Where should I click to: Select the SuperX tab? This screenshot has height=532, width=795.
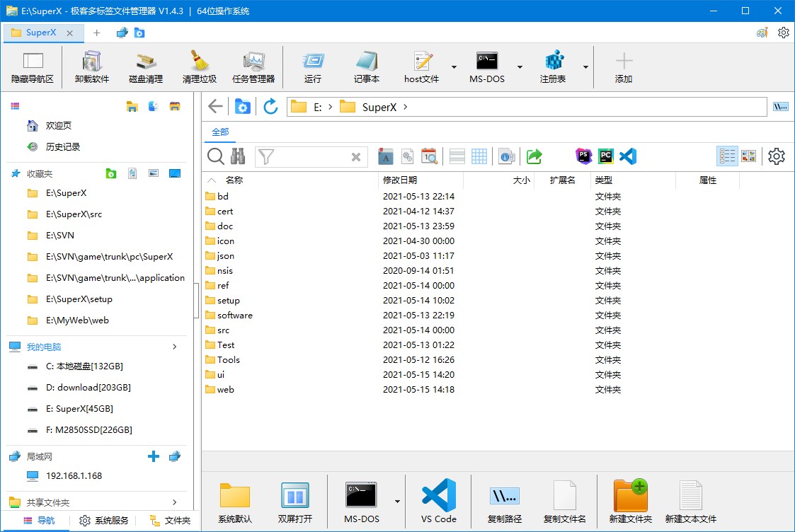40,33
